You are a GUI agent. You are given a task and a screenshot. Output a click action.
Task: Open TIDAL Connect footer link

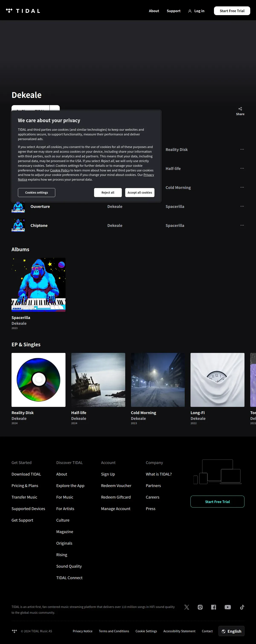click(x=69, y=577)
